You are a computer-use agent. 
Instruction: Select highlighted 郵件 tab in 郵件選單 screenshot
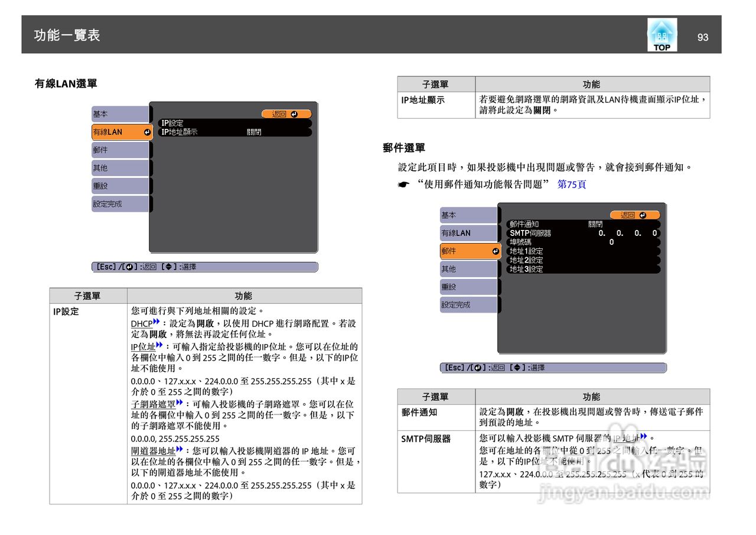470,251
